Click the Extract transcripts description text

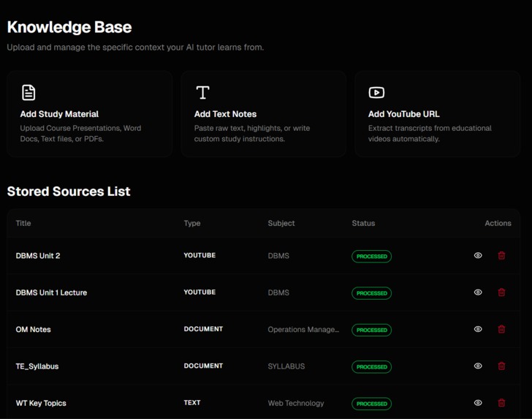[x=430, y=133]
